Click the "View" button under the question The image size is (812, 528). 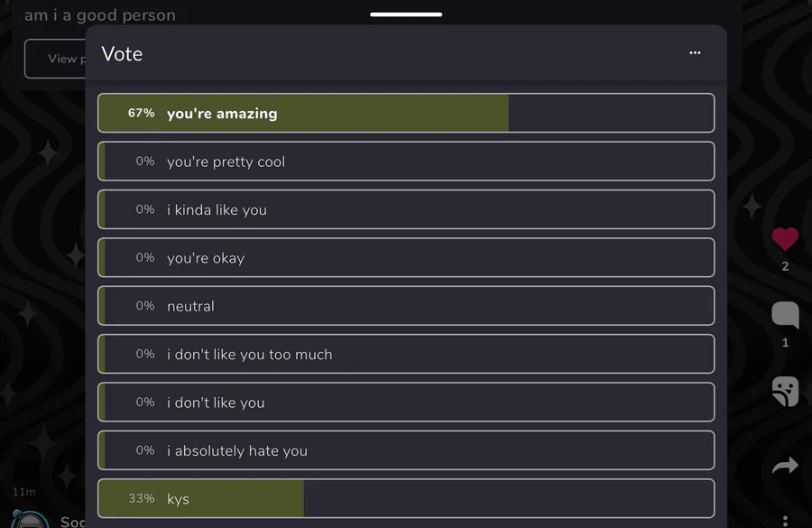[56, 59]
